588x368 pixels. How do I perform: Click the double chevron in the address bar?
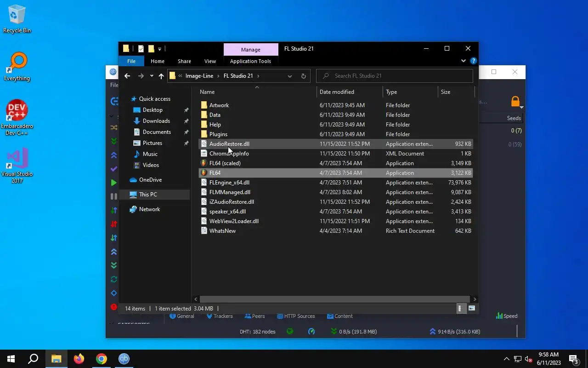click(x=181, y=76)
